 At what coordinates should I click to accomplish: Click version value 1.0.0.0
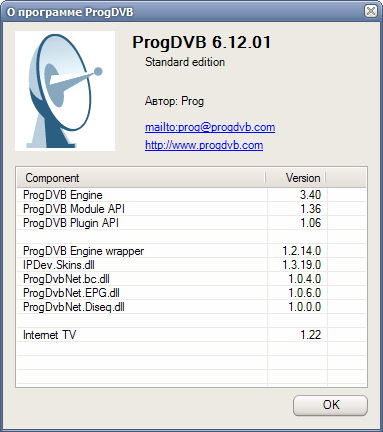[305, 307]
